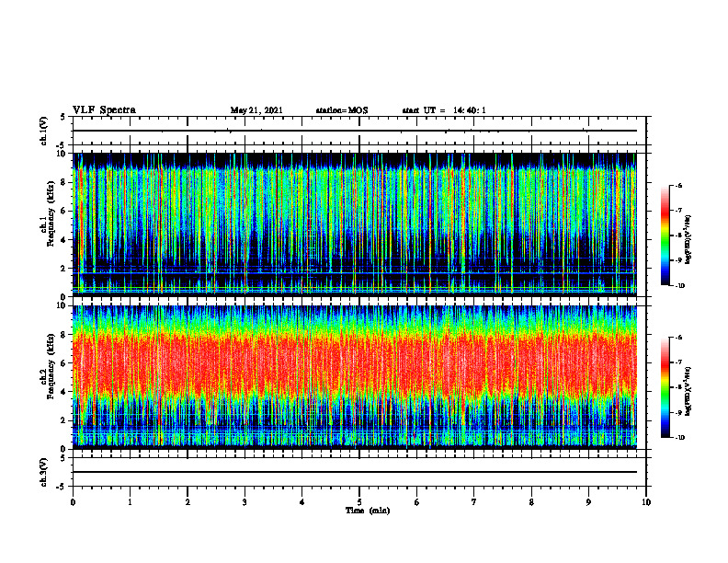Screen dimensions: 728x563
Task: Click the "-5" tick on the ch.3(V) axis
Action: pyautogui.click(x=62, y=487)
